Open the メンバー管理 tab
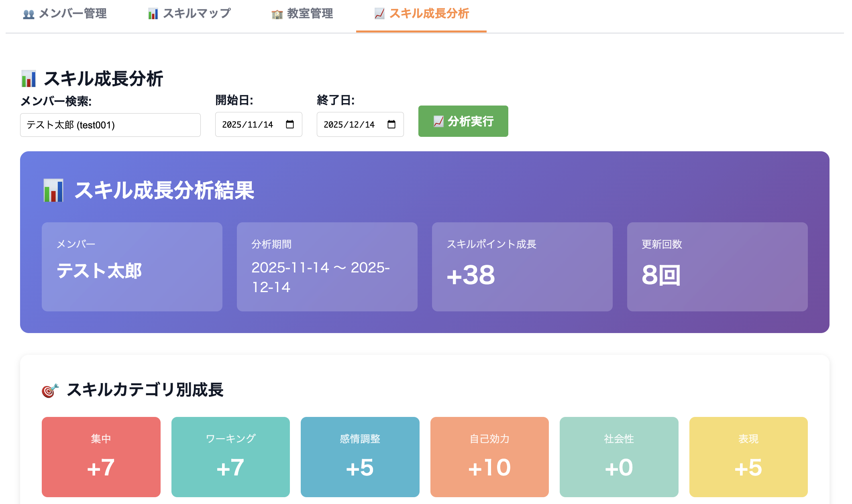 pyautogui.click(x=65, y=14)
